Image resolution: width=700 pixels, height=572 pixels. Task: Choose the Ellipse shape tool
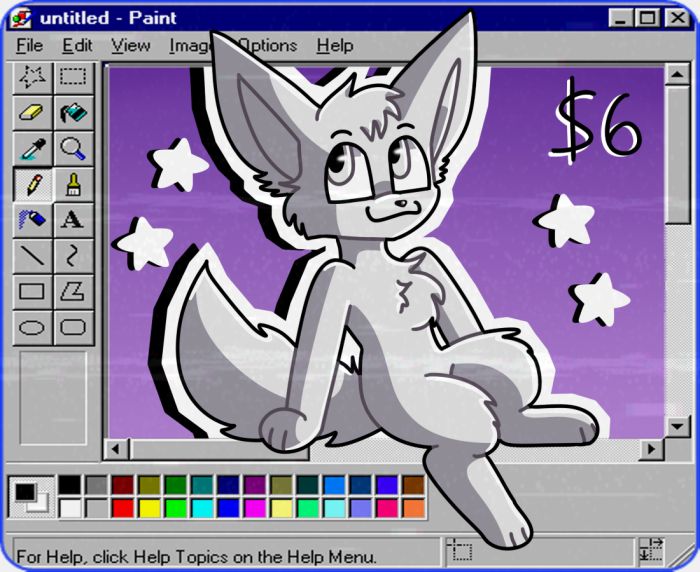[x=33, y=327]
